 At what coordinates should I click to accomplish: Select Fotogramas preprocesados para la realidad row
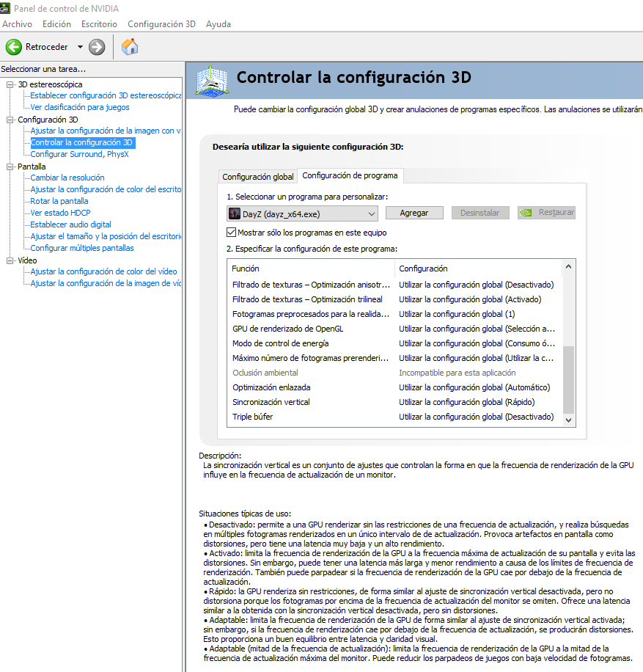coord(394,314)
